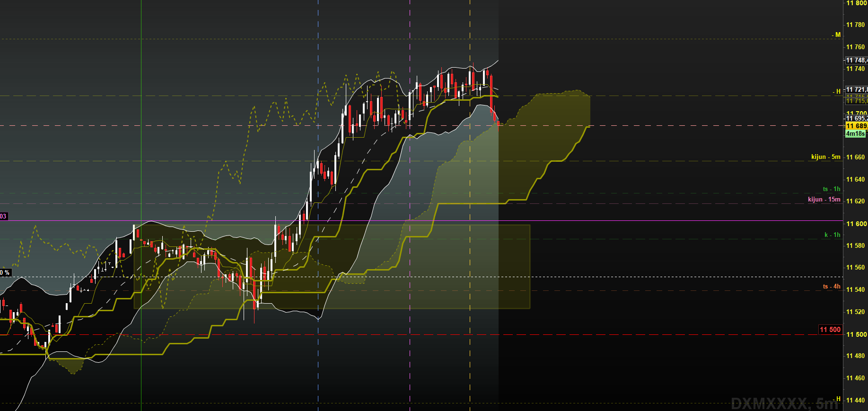The width and height of the screenshot is (868, 411).
Task: Click the 11 780 price axis label
Action: point(856,25)
